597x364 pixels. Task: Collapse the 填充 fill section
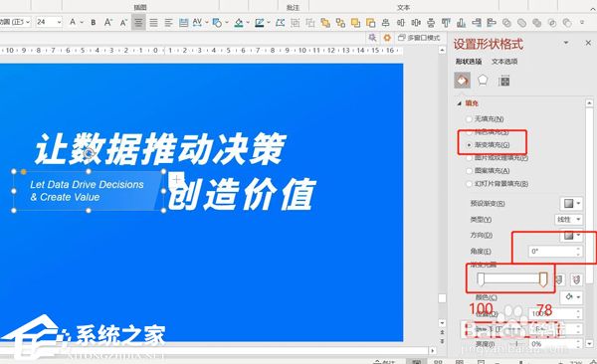460,103
